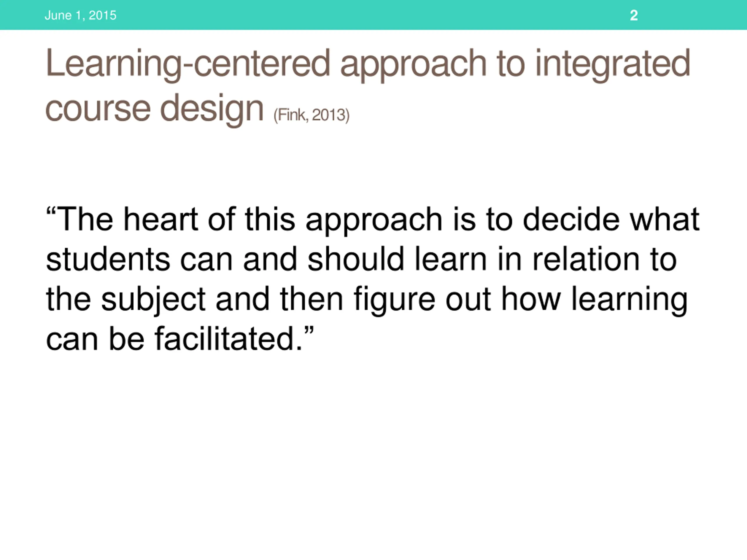Click the citation (Fink, 2013)
747x560 pixels.
click(311, 116)
